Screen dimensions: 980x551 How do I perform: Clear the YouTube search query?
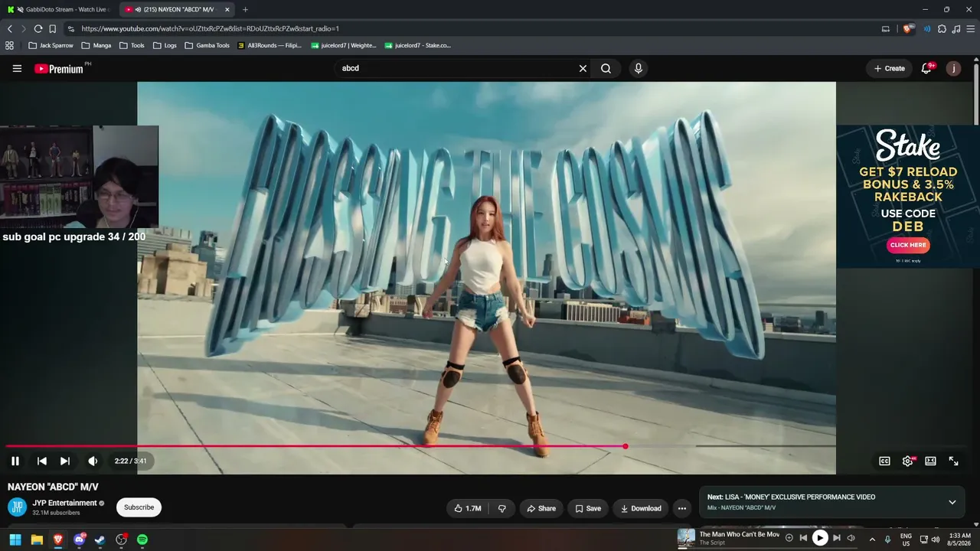[x=583, y=68]
